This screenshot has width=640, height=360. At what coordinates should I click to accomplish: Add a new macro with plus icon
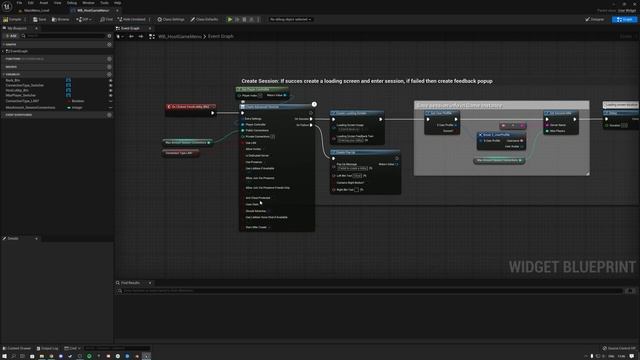(109, 67)
